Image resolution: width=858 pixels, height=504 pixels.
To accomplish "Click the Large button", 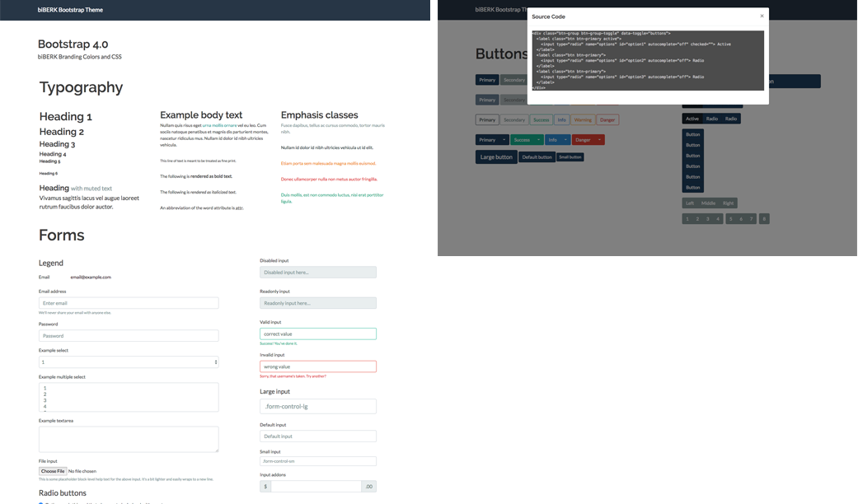I will [x=496, y=157].
